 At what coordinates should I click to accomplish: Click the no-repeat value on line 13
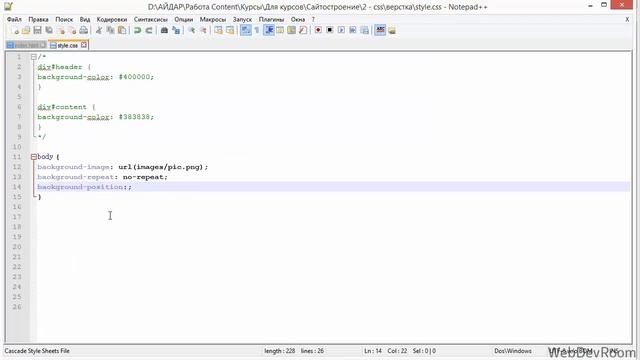click(143, 177)
